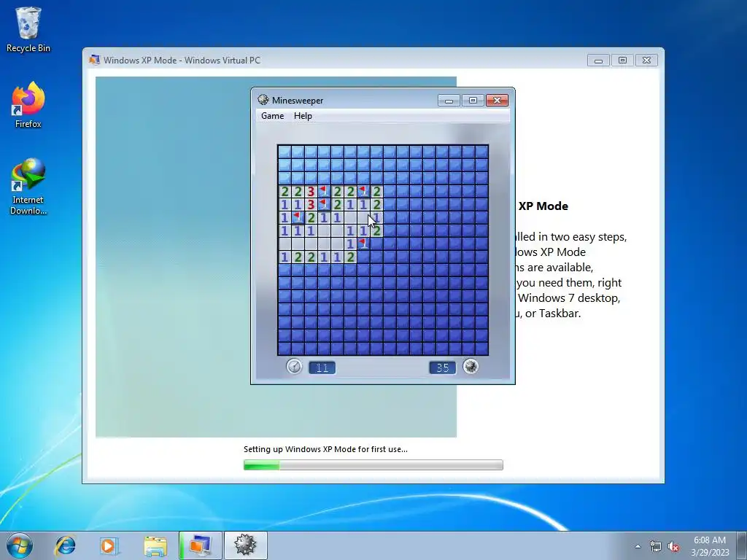Restore the Windows XP Mode window
Screen dimensions: 747x560
click(622, 61)
